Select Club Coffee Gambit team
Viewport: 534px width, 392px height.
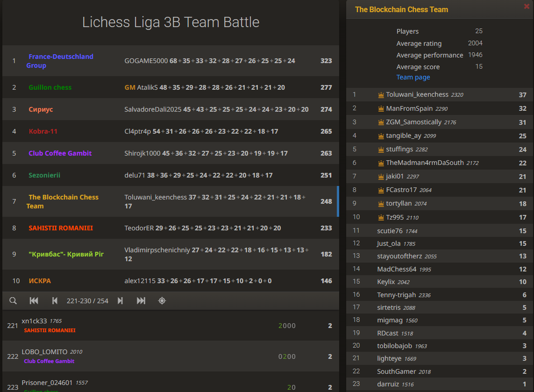(x=60, y=153)
